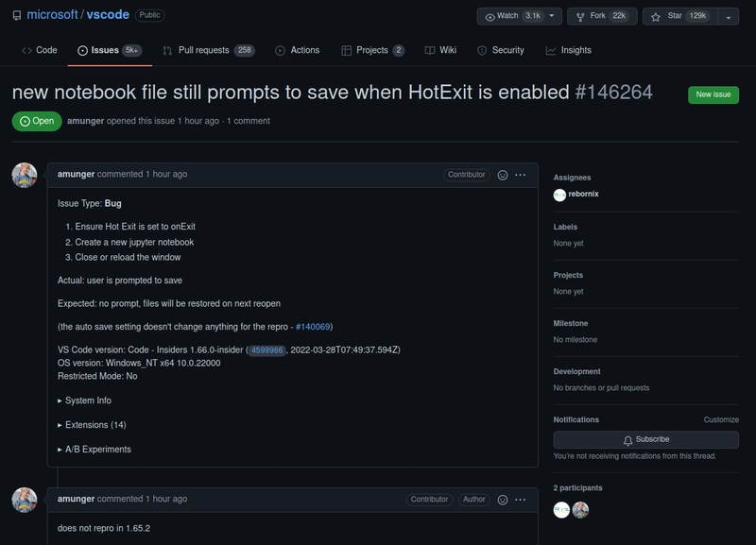
Task: Expand the System Info section
Action: 84,400
